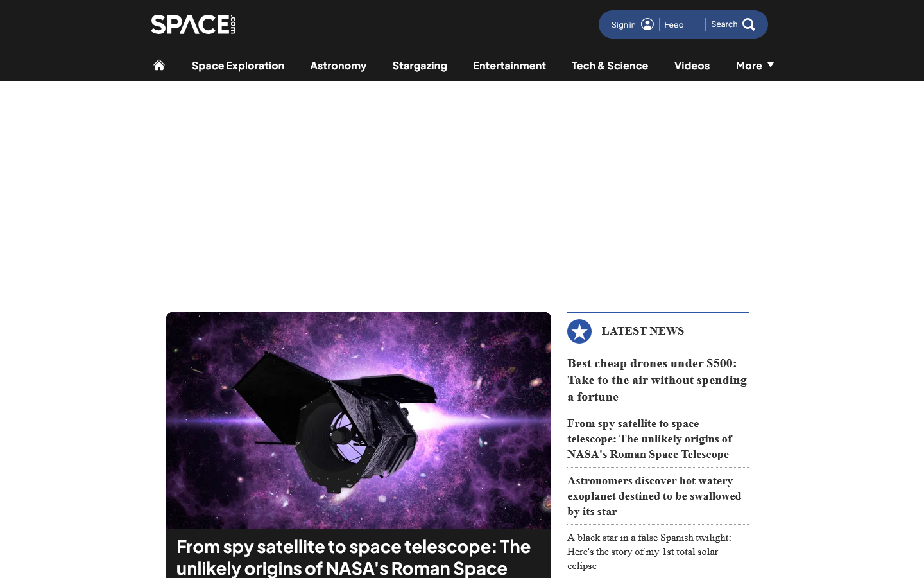The image size is (924, 578).
Task: Open the Astronomy section
Action: pyautogui.click(x=338, y=66)
